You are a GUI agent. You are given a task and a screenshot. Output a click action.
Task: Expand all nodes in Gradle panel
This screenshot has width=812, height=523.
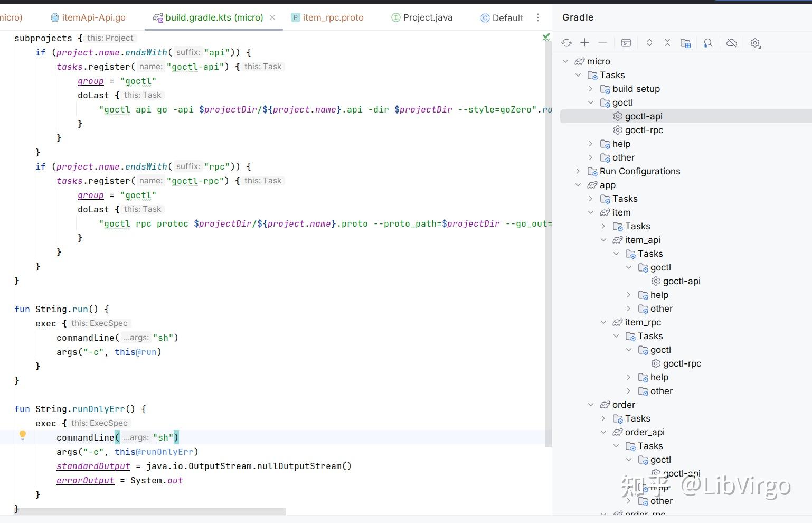pyautogui.click(x=649, y=43)
